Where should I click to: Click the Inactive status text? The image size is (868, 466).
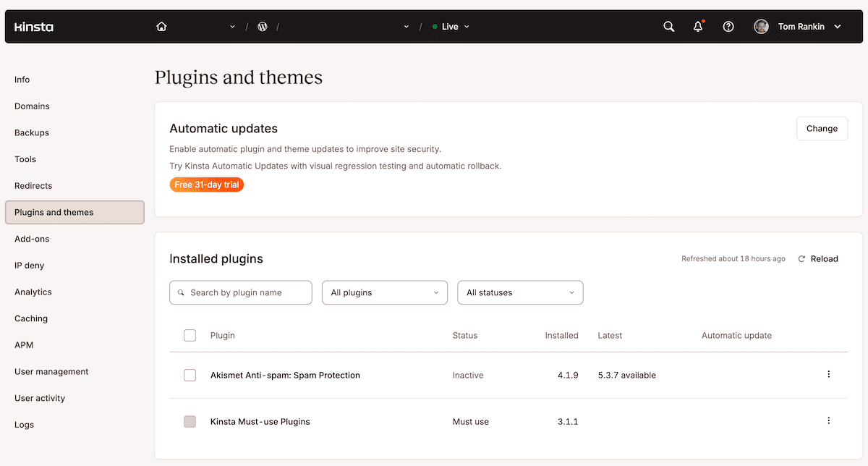468,375
